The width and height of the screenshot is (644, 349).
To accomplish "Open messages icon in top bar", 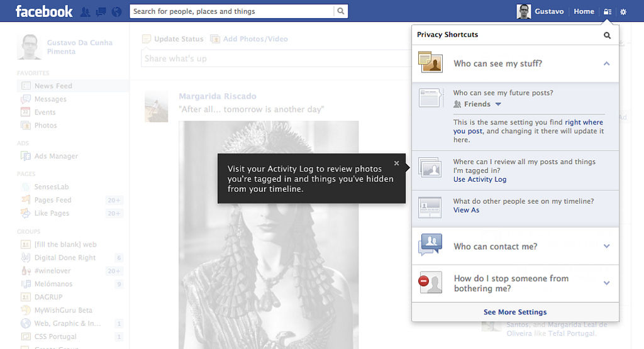I will (x=101, y=11).
